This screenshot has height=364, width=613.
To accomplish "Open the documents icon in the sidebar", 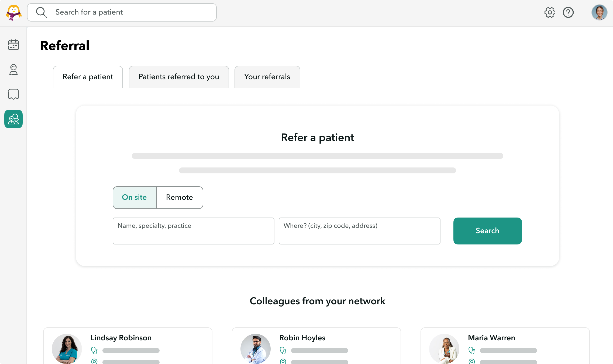I will pyautogui.click(x=13, y=94).
